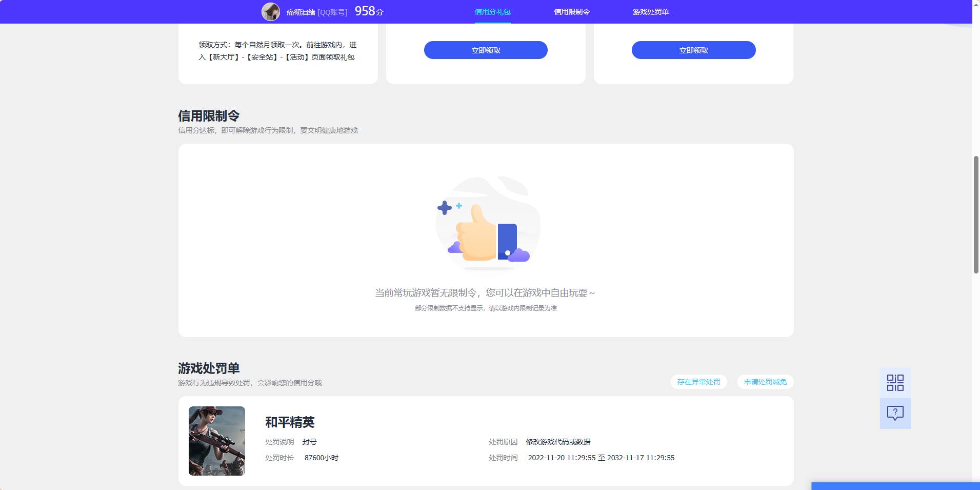The height and width of the screenshot is (490, 980).
Task: Open 申请处罚减免 link
Action: click(765, 382)
